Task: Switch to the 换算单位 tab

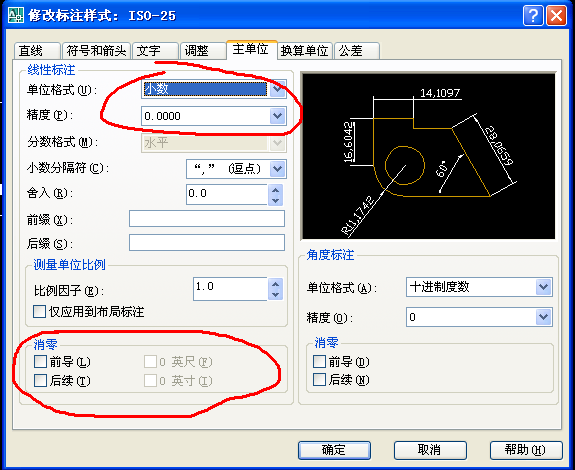Action: 305,51
